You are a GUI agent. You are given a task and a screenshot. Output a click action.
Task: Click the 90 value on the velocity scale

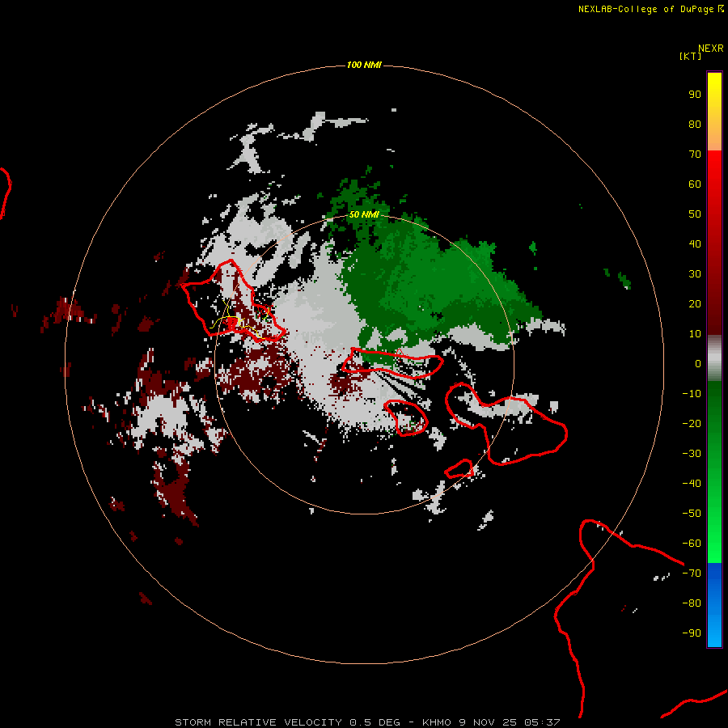[695, 95]
